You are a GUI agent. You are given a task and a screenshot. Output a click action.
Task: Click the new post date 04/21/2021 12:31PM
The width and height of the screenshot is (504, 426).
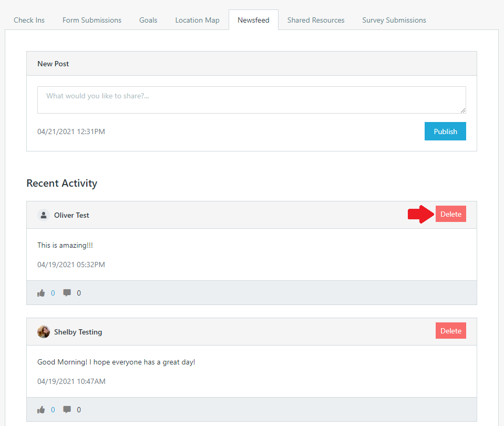click(71, 131)
